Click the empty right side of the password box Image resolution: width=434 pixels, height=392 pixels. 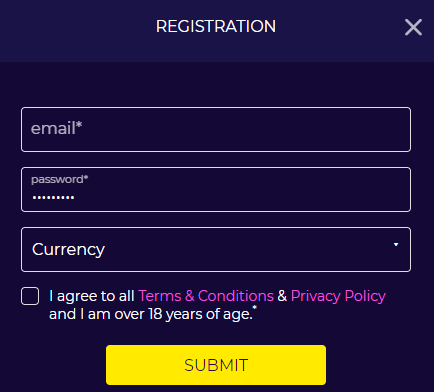click(300, 189)
